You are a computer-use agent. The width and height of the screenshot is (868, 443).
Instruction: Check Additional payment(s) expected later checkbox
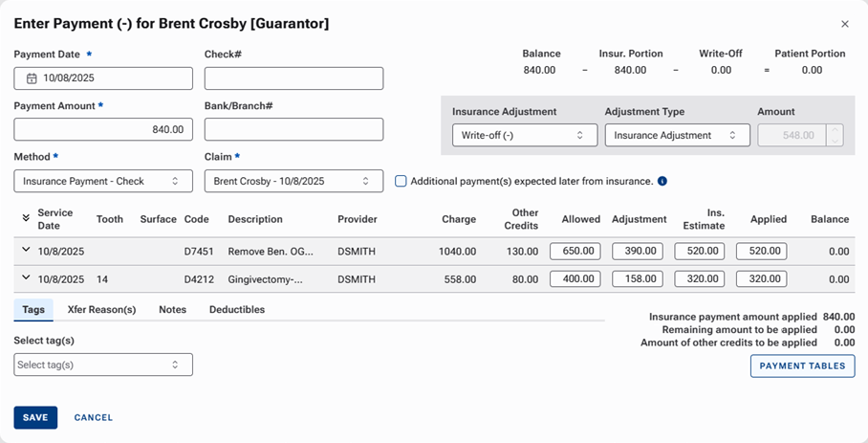click(x=401, y=181)
